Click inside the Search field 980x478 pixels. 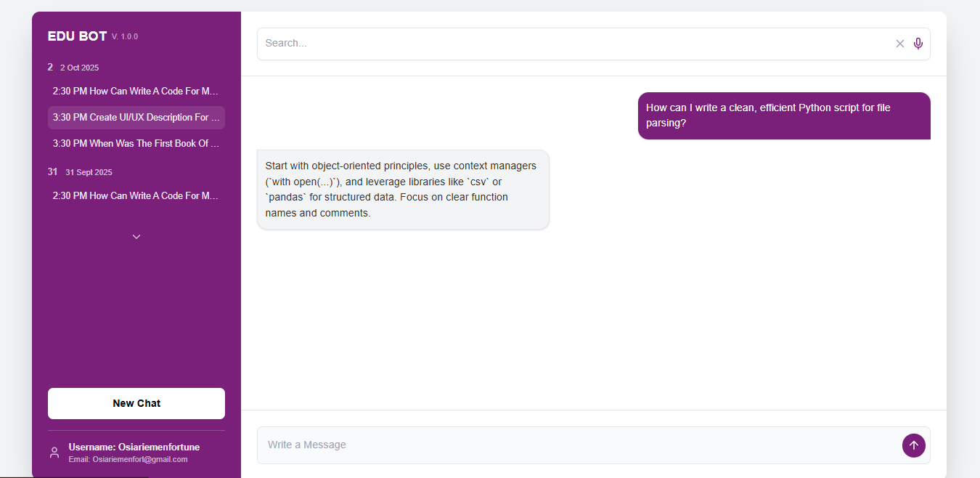tap(508, 44)
